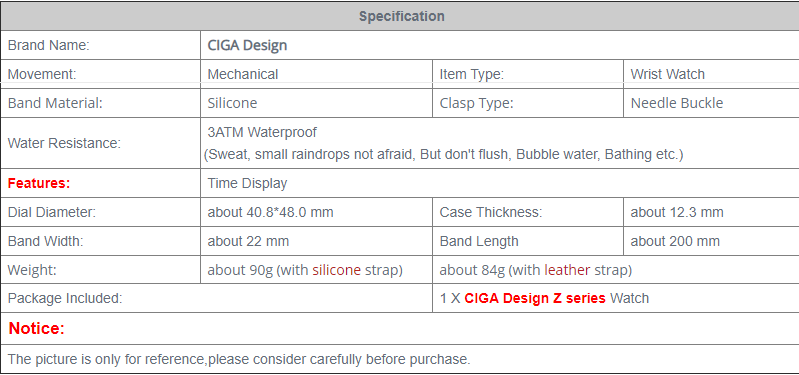Click the band width 22 mm value
The image size is (799, 375).
248,242
